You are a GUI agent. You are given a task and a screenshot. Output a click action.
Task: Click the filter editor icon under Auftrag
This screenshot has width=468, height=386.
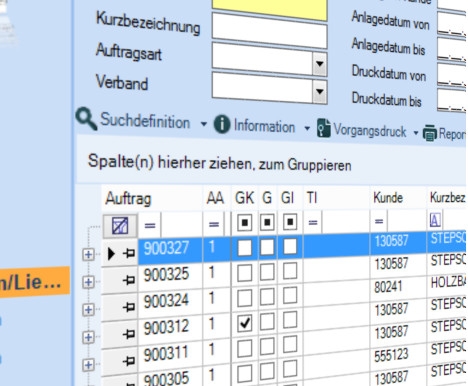point(120,226)
